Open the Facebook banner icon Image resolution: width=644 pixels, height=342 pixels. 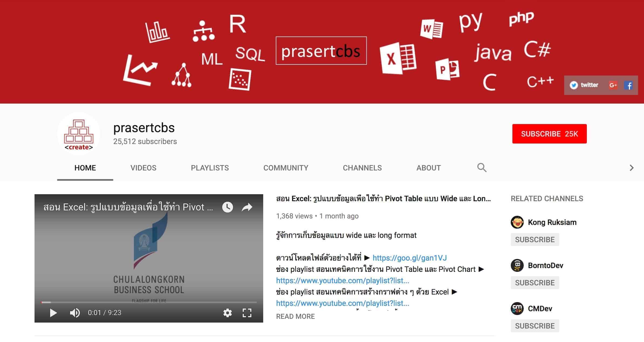(628, 85)
